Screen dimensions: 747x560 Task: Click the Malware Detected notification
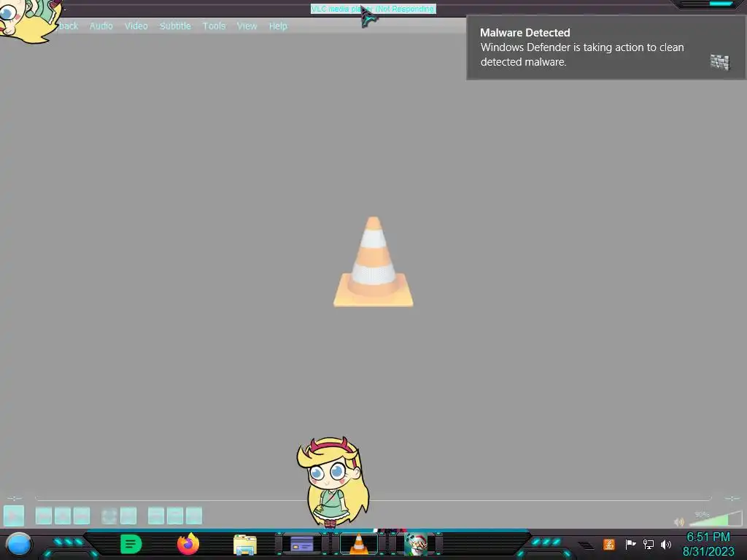pos(605,47)
